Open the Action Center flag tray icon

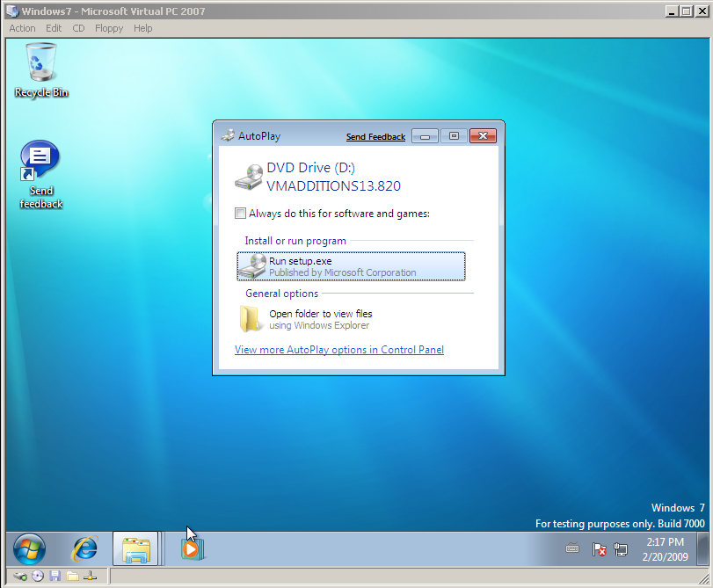click(x=599, y=549)
